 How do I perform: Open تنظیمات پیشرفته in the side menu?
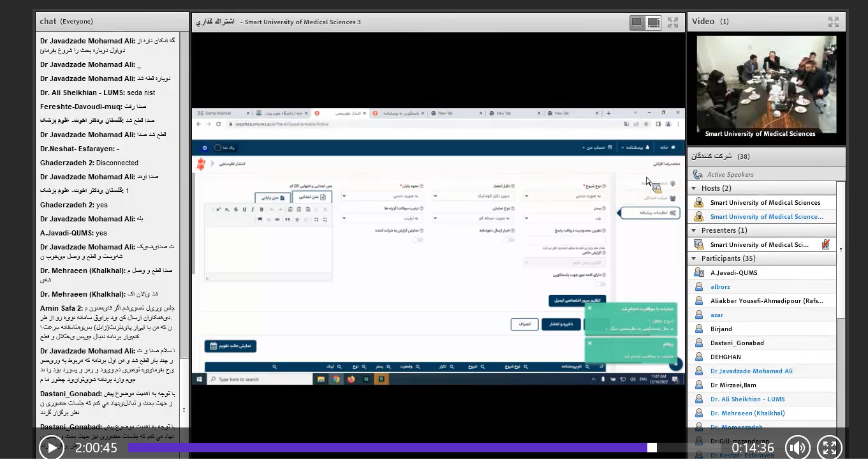[x=649, y=212]
